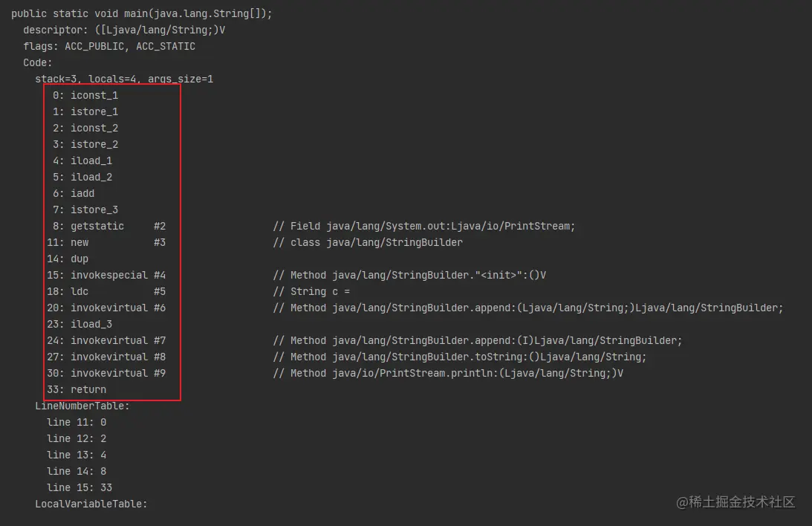
Task: Click the String c = comment
Action: pyautogui.click(x=311, y=291)
